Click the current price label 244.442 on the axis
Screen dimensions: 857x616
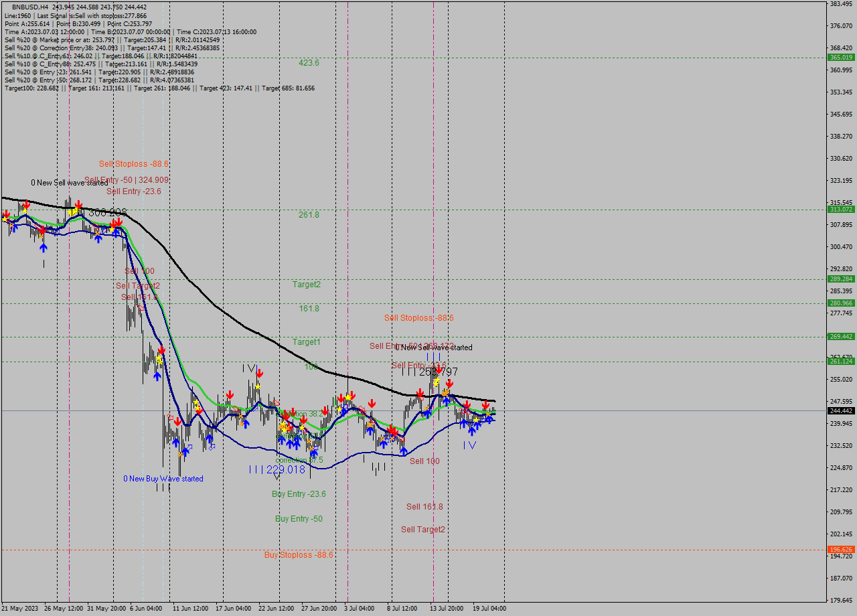pyautogui.click(x=841, y=412)
